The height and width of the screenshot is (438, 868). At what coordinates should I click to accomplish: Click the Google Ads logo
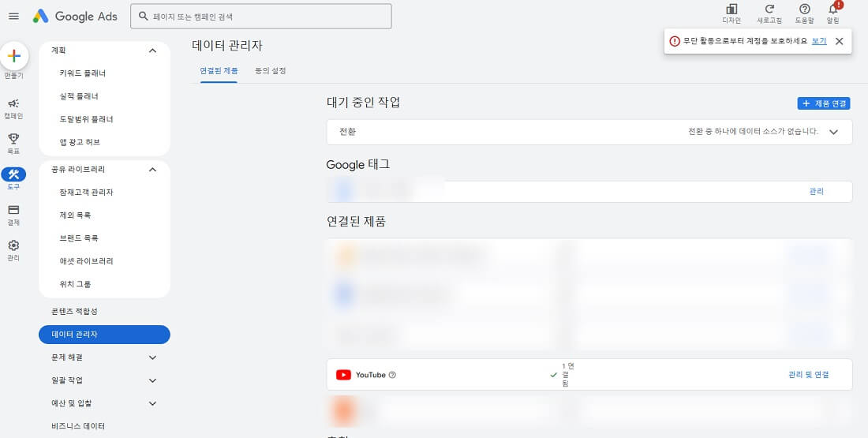(75, 16)
